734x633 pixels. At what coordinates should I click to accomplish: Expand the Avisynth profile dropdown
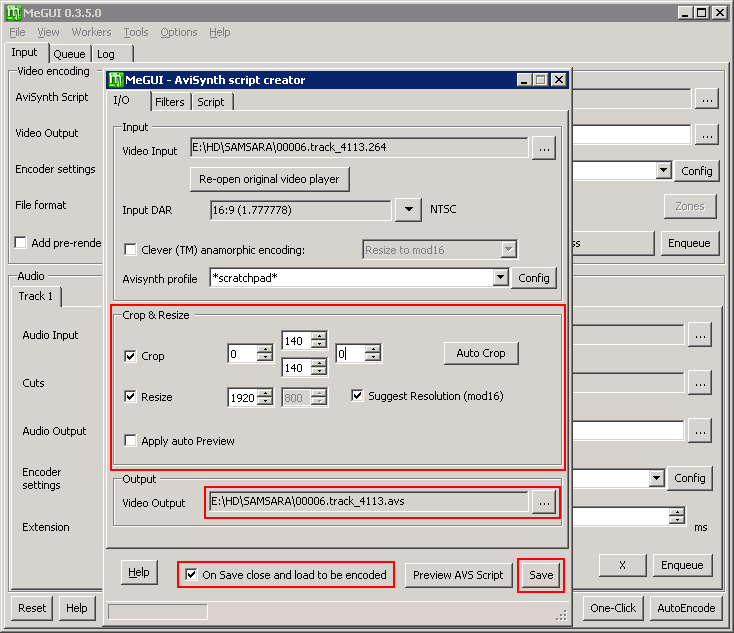pyautogui.click(x=501, y=278)
